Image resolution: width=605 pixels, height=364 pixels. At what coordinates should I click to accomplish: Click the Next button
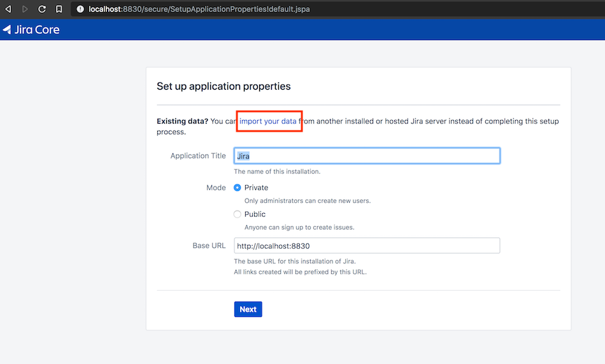pos(248,309)
